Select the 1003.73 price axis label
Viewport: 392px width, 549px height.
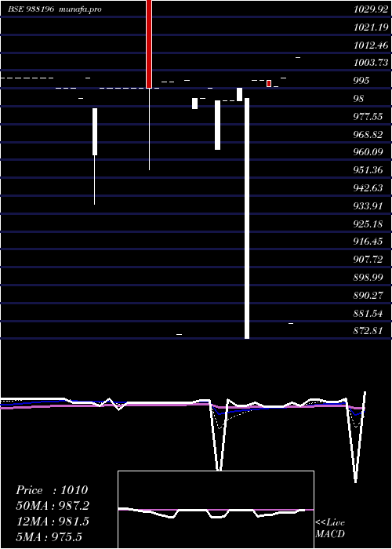pyautogui.click(x=371, y=63)
